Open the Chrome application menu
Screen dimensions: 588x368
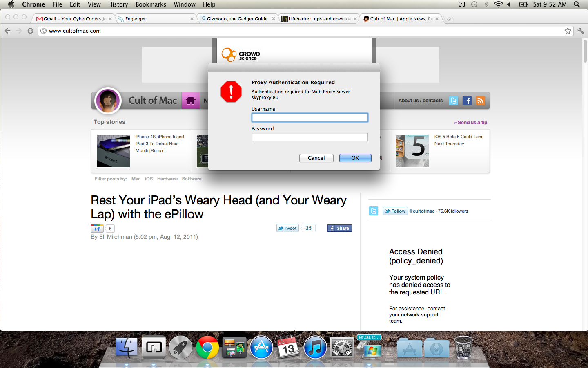point(33,4)
